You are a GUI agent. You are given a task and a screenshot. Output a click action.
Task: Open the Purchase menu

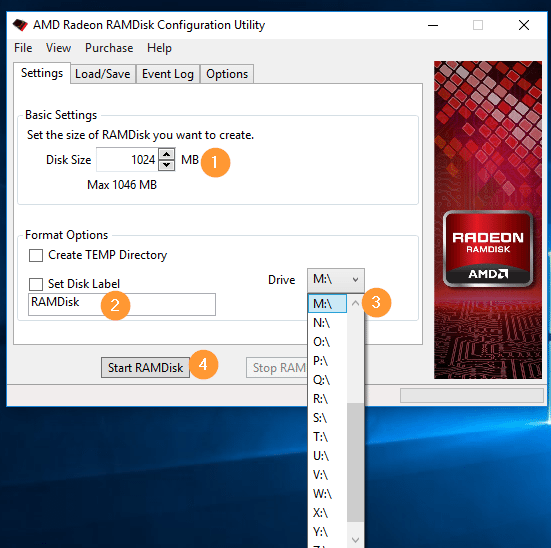point(109,48)
